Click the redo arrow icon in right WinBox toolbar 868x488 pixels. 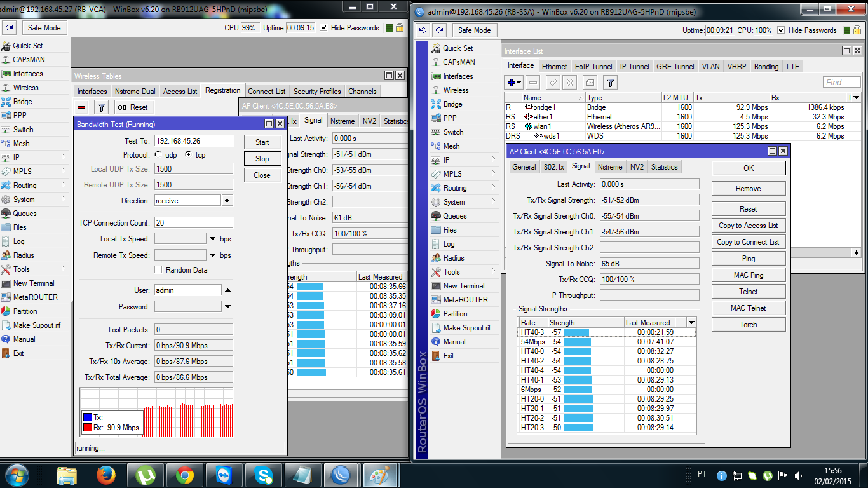click(x=439, y=30)
